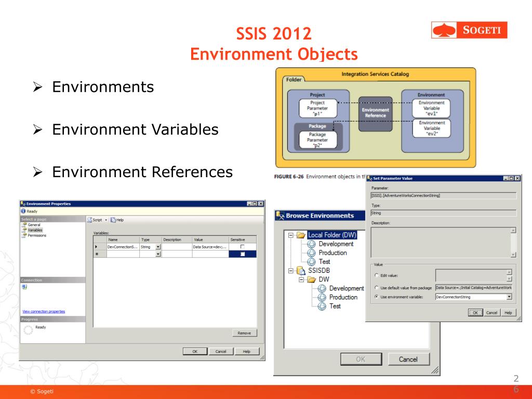Viewport: 532px width, 399px height.
Task: Toggle Sensitive checkbox for the DevConnectionString row
Action: click(242, 247)
